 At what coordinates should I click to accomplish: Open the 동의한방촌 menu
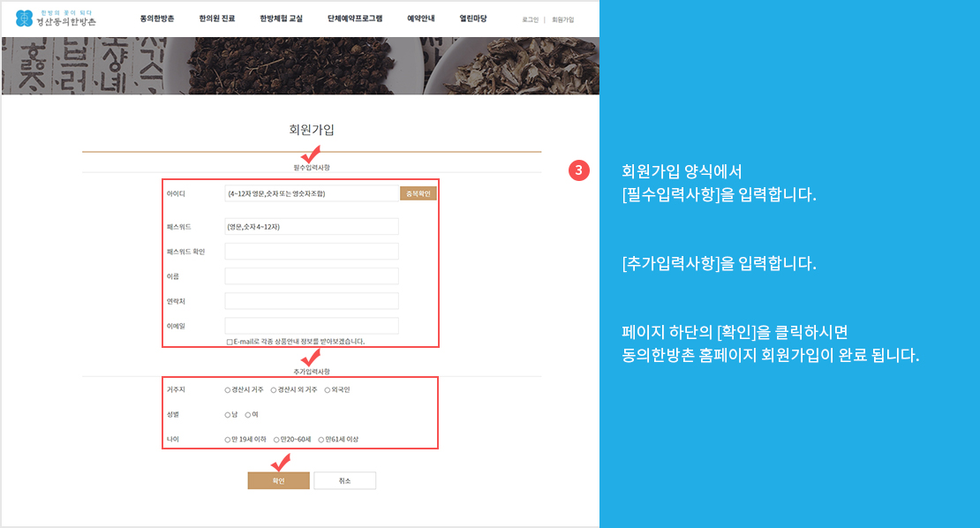coord(157,19)
